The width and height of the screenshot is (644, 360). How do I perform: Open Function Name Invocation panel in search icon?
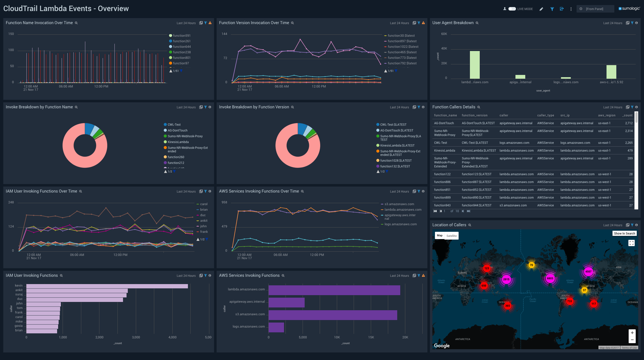point(201,23)
